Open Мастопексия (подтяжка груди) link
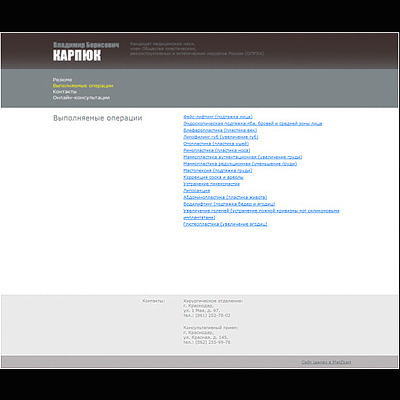Viewport: 400px width, 400px height. click(x=218, y=170)
